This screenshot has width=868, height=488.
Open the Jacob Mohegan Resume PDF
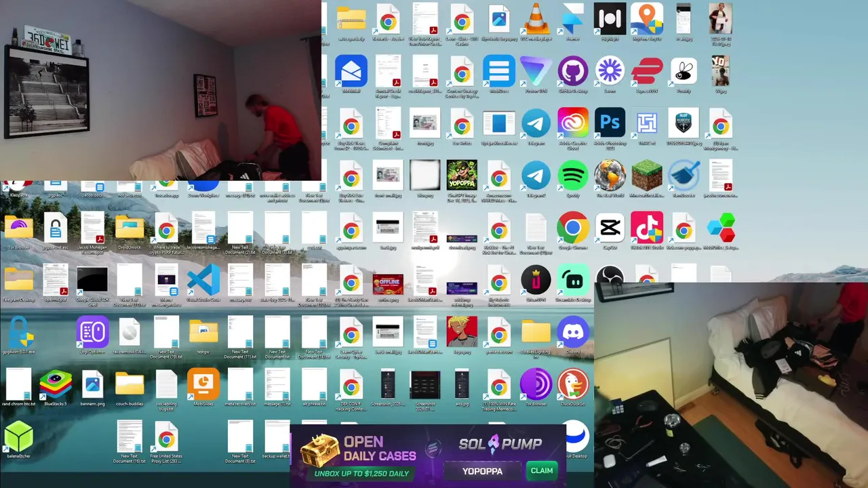pos(92,228)
